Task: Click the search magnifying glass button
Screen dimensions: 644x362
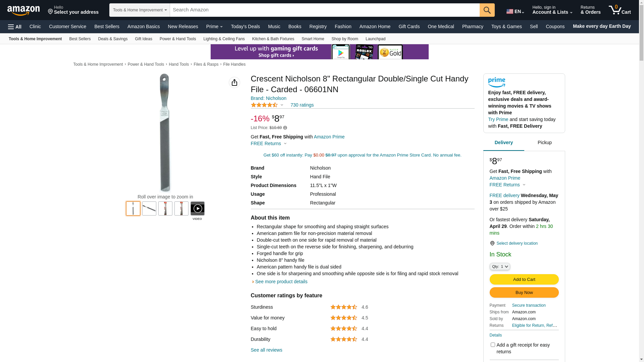Action: 487,10
